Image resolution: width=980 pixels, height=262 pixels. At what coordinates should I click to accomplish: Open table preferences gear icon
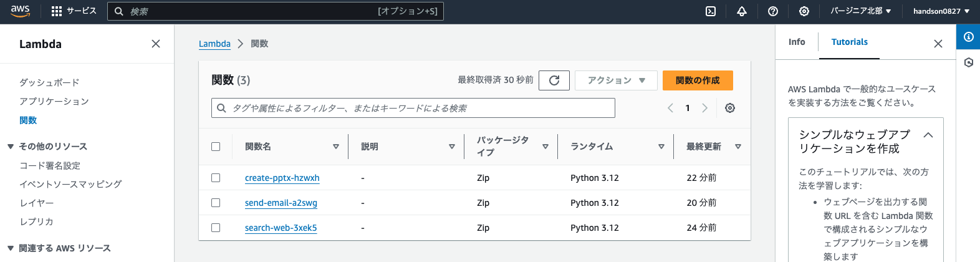[x=730, y=108]
